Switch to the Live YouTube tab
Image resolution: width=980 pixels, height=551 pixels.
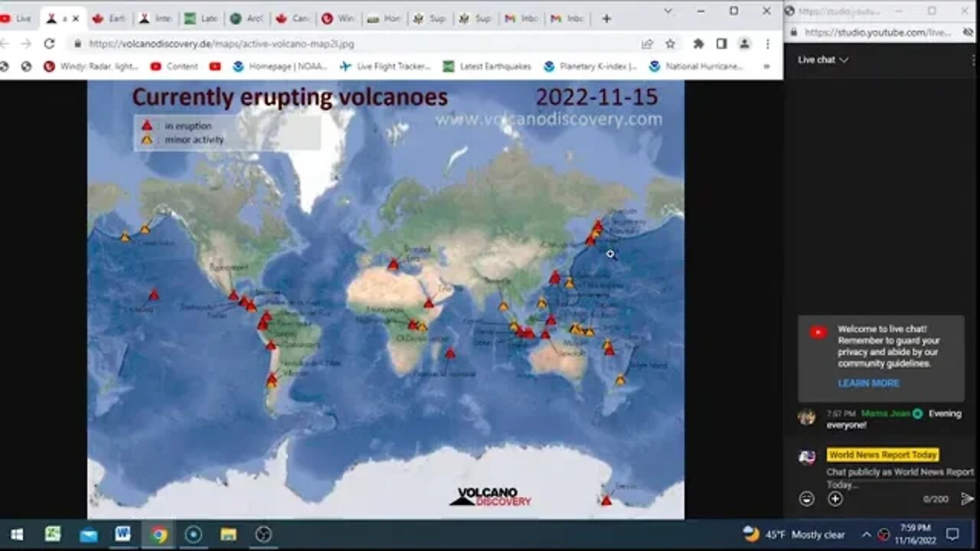pos(17,18)
